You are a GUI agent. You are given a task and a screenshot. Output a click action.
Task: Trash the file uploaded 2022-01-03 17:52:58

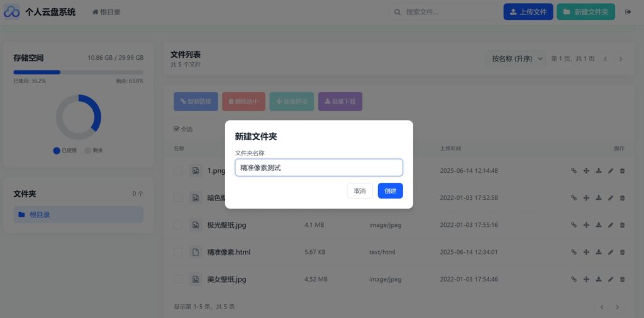(x=622, y=198)
